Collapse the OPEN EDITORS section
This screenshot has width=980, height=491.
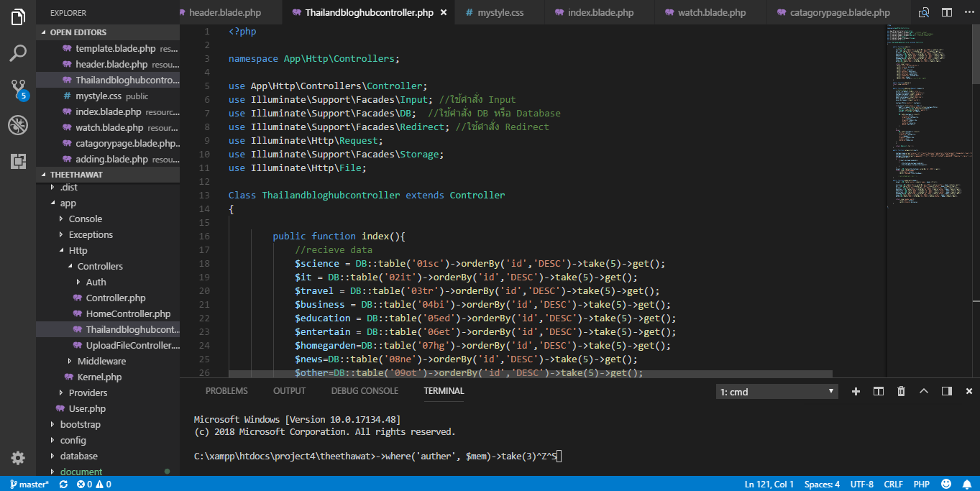(108, 32)
